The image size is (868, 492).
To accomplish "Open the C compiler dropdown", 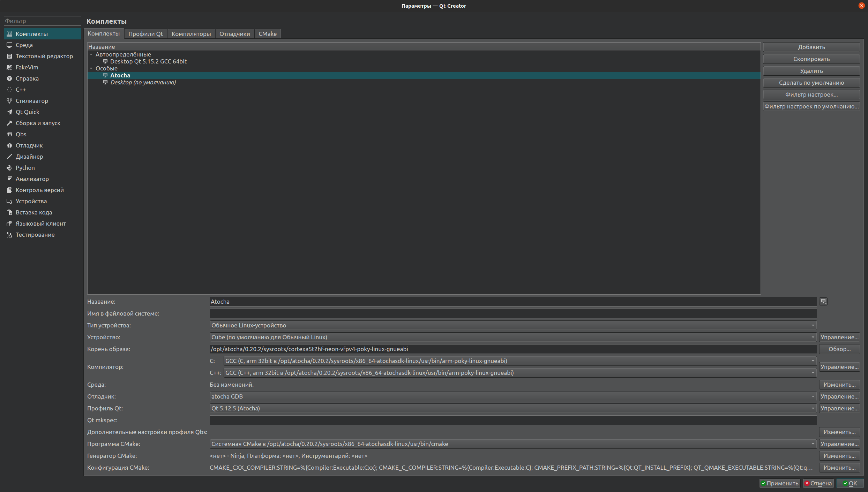I will 520,361.
